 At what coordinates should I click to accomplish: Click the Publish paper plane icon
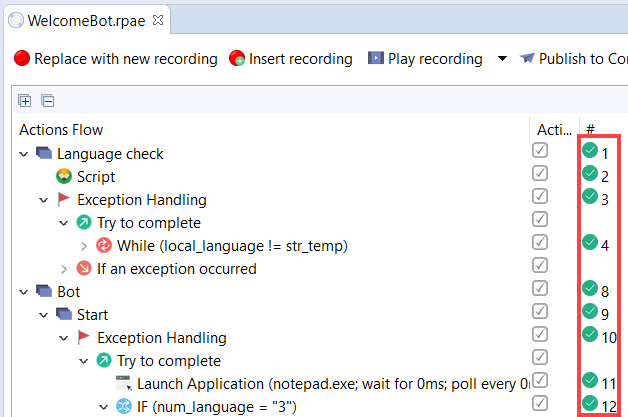[527, 58]
